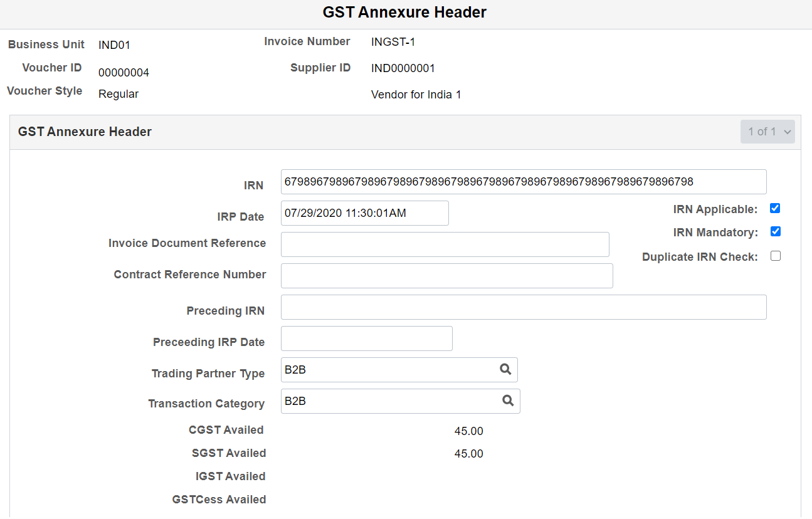Click the Invoice Document Reference field
This screenshot has height=519, width=812.
[445, 244]
